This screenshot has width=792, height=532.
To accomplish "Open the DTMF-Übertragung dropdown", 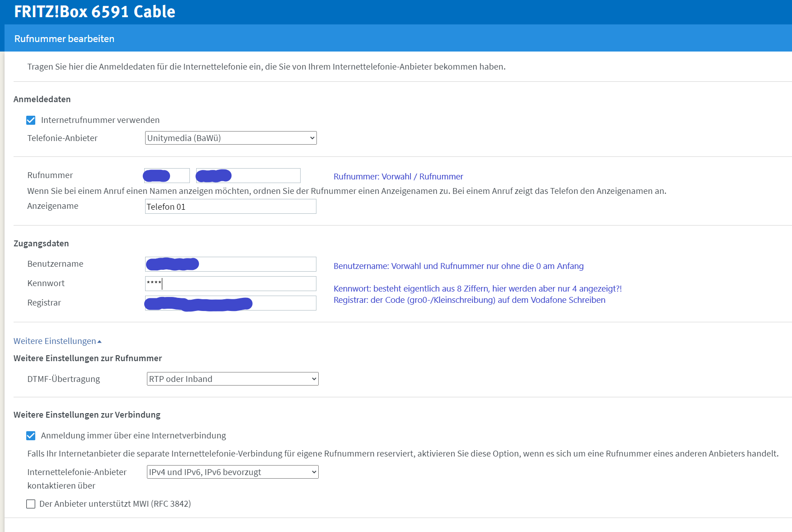I will pos(232,379).
